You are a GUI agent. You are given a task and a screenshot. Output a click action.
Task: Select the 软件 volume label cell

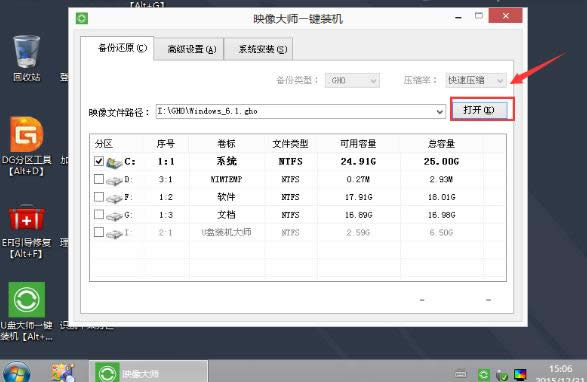point(226,197)
